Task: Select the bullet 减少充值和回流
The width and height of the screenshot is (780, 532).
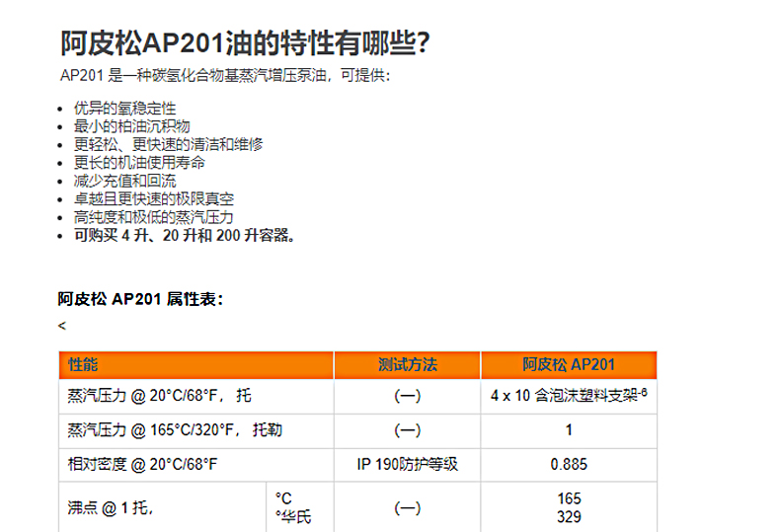Action: pyautogui.click(x=124, y=181)
